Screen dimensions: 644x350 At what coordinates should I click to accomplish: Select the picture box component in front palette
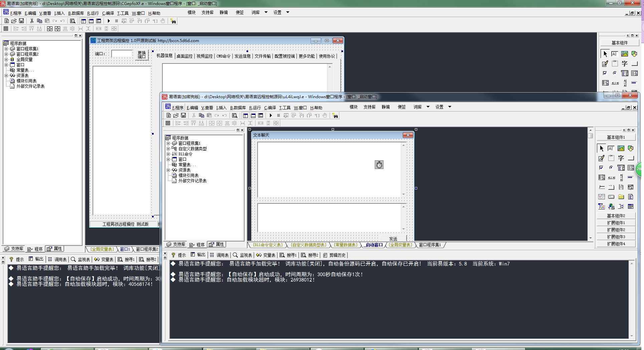621,148
